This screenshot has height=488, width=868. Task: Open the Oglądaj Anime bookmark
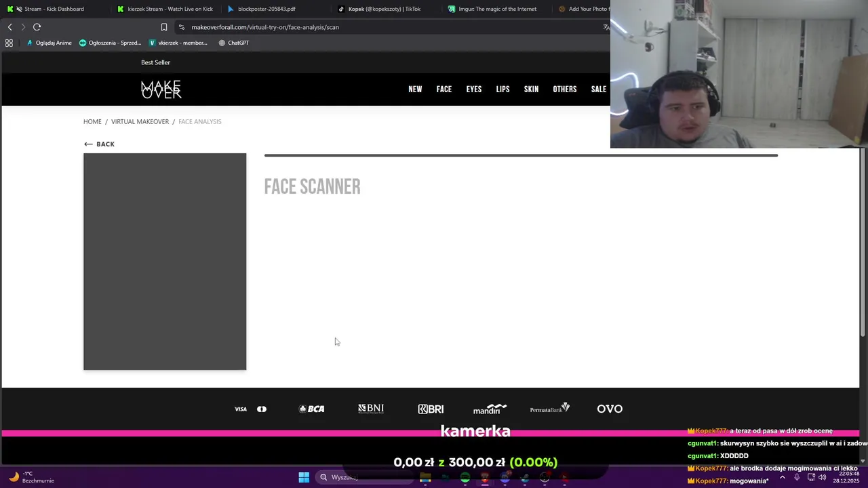pos(49,43)
